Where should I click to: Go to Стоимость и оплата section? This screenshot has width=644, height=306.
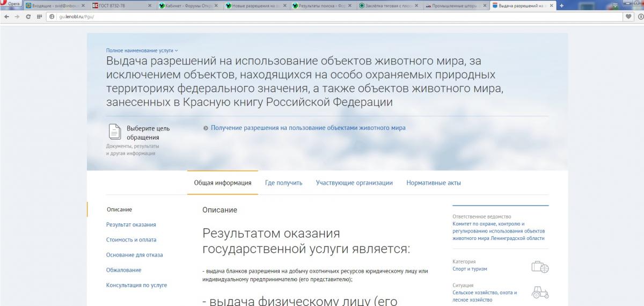pyautogui.click(x=131, y=240)
